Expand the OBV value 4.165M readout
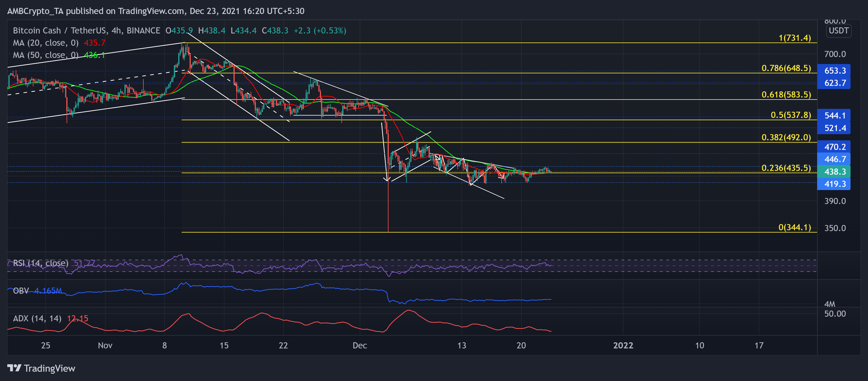The image size is (868, 381). pyautogui.click(x=48, y=291)
